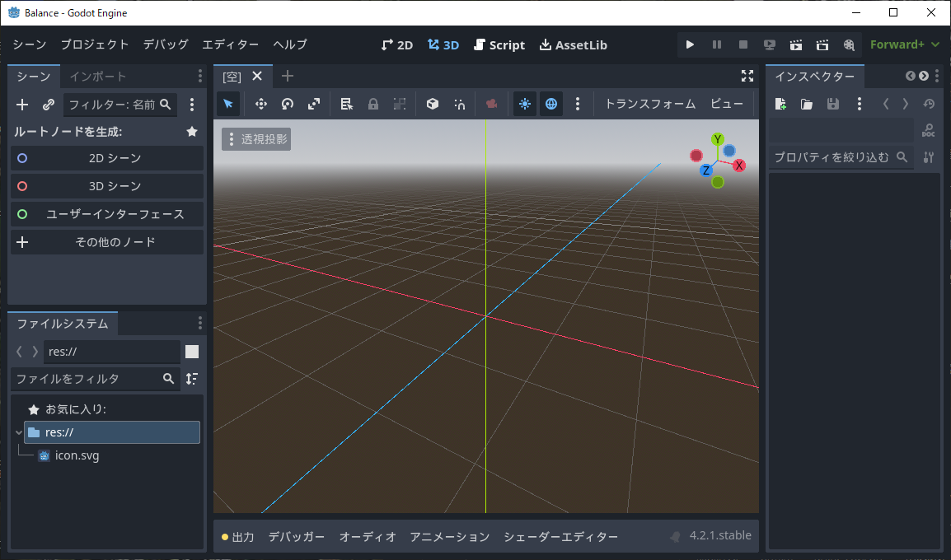This screenshot has width=951, height=560.
Task: Toggle preview environment in the viewport
Action: 551,104
